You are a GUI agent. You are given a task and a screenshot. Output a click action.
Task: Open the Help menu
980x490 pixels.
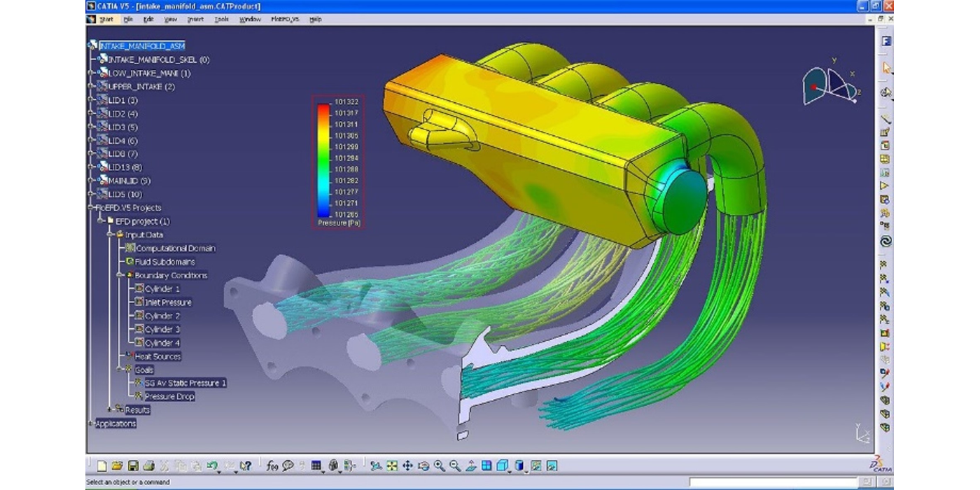[x=315, y=19]
